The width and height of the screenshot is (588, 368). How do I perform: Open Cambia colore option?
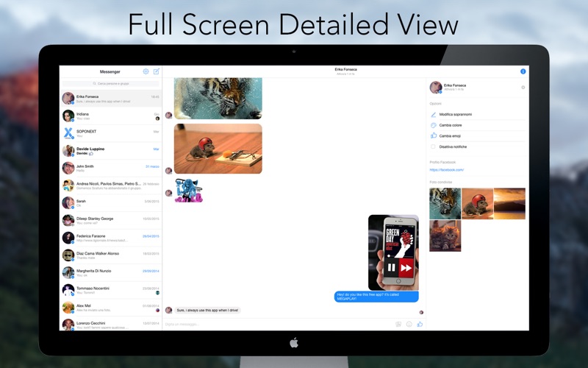[x=450, y=125]
